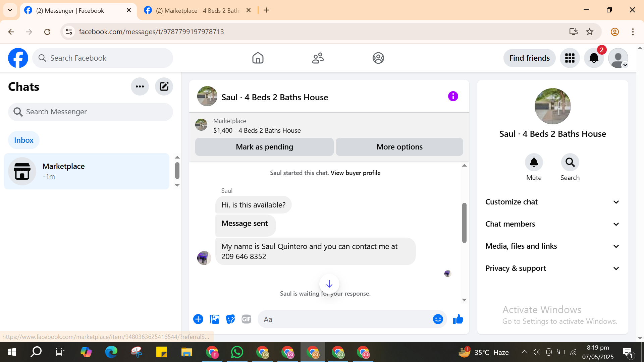The width and height of the screenshot is (644, 362).
Task: Open View buyer profile link
Action: tap(355, 173)
